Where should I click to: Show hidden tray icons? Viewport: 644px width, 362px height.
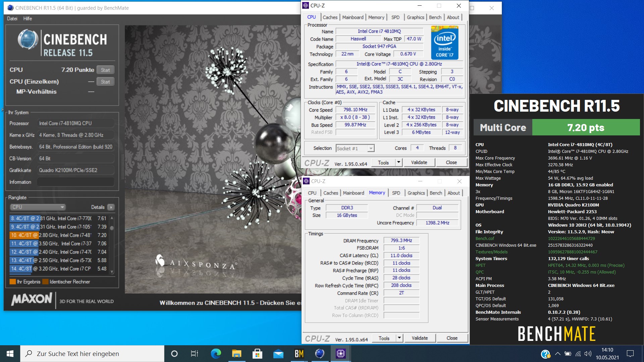tap(557, 354)
